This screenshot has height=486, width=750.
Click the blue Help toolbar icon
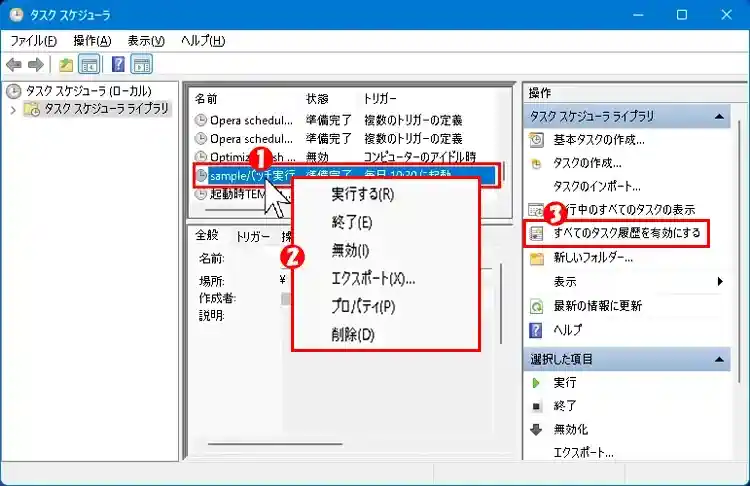(118, 64)
